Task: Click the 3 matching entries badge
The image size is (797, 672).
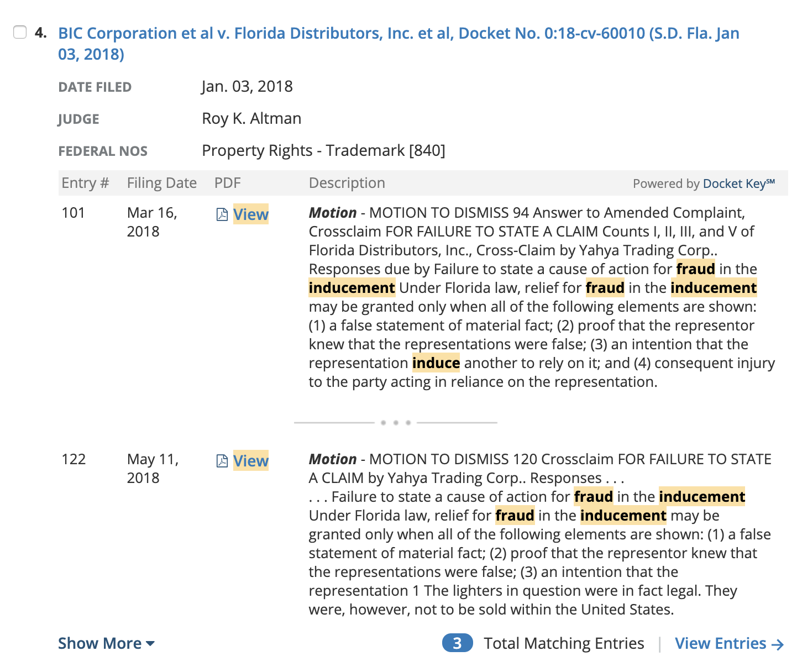Action: click(x=457, y=643)
